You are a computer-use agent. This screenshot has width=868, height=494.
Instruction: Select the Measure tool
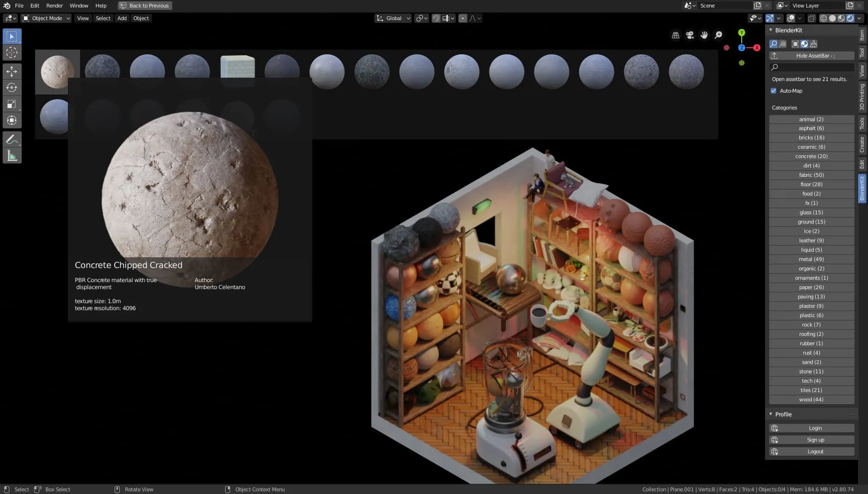(x=12, y=155)
